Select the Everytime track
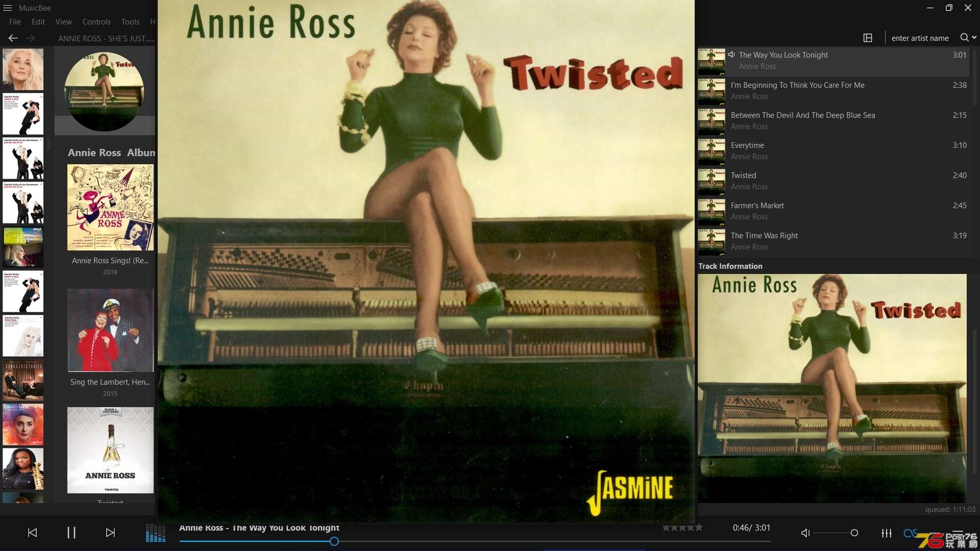 [x=833, y=151]
